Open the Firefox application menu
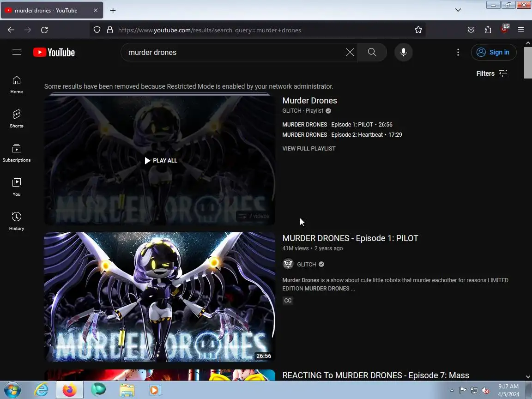532x399 pixels. (521, 30)
